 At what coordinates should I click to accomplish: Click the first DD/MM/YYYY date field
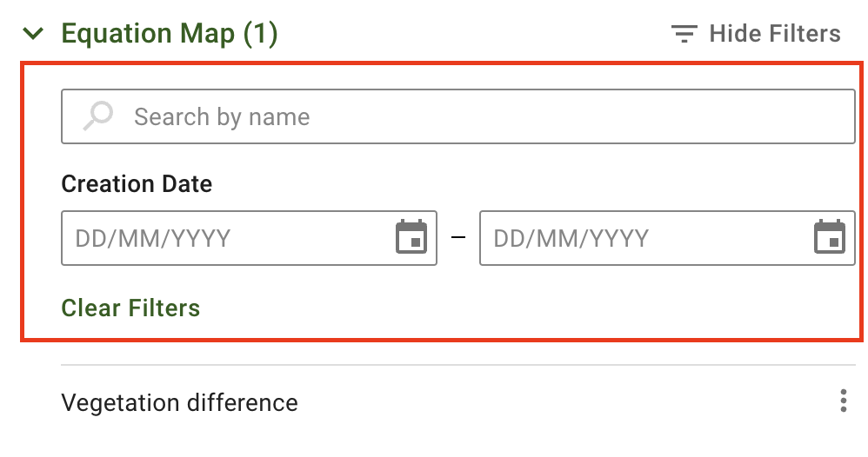(x=226, y=238)
